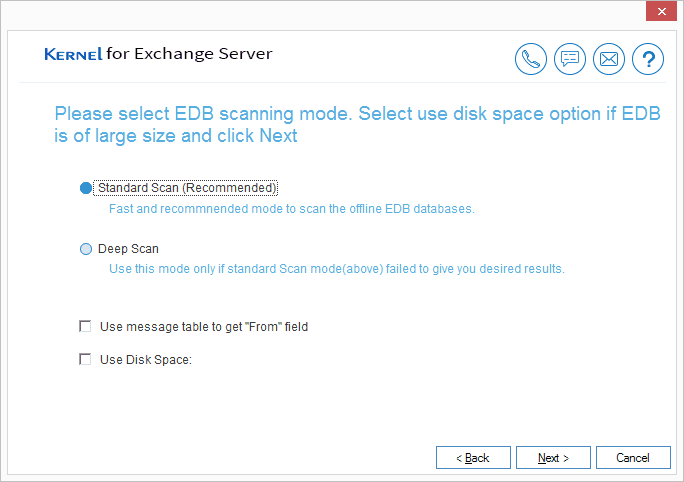
Task: Open the live chat speech-bubble icon
Action: tap(570, 60)
